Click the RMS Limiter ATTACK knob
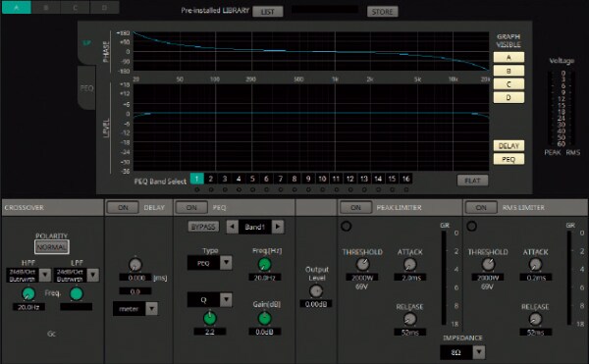 [x=535, y=264]
